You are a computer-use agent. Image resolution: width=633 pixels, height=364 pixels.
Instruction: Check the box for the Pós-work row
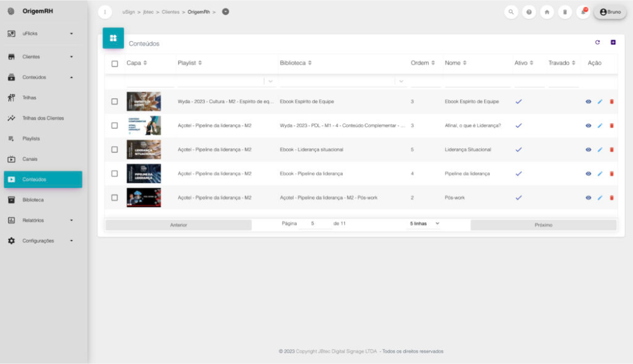115,198
